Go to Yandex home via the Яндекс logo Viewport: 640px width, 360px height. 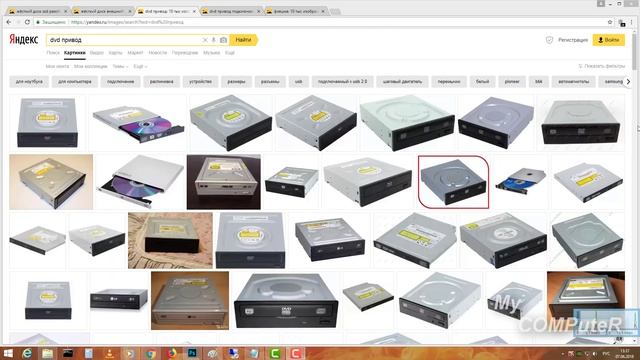pyautogui.click(x=24, y=40)
